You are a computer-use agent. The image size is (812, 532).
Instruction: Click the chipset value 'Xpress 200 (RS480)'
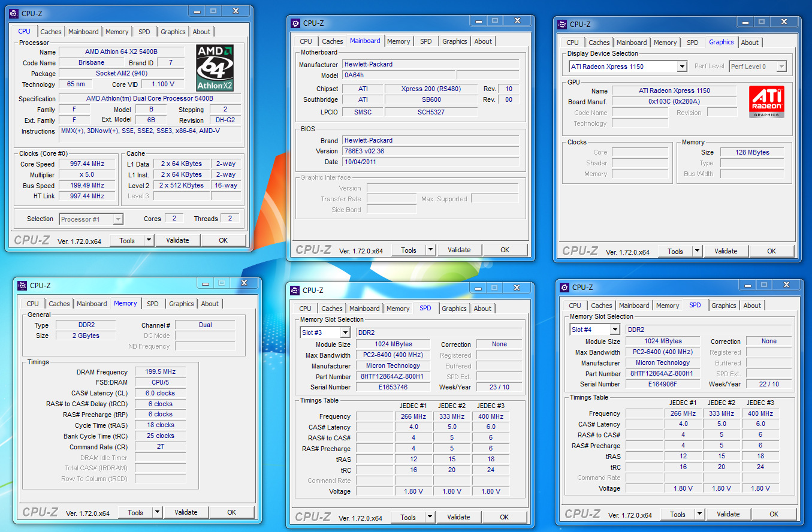point(431,89)
